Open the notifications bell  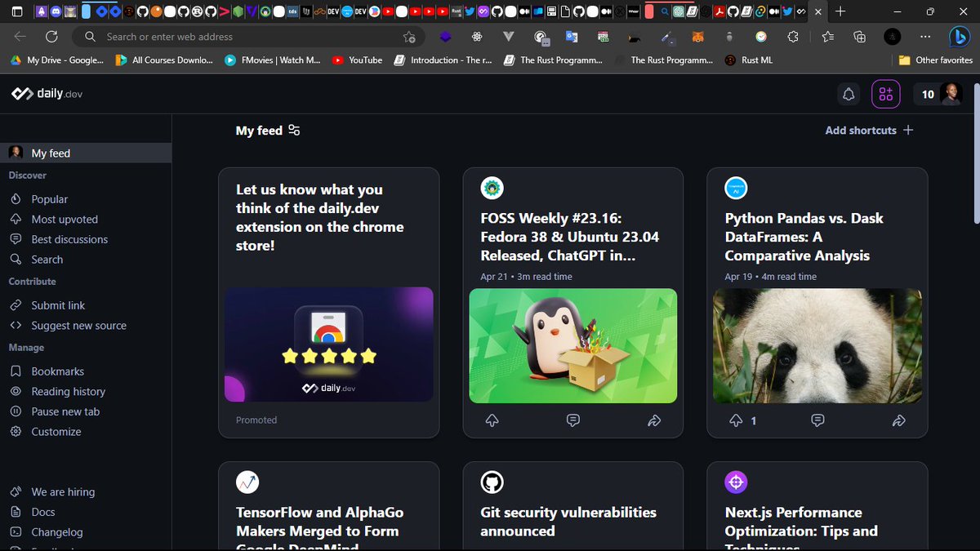(849, 95)
